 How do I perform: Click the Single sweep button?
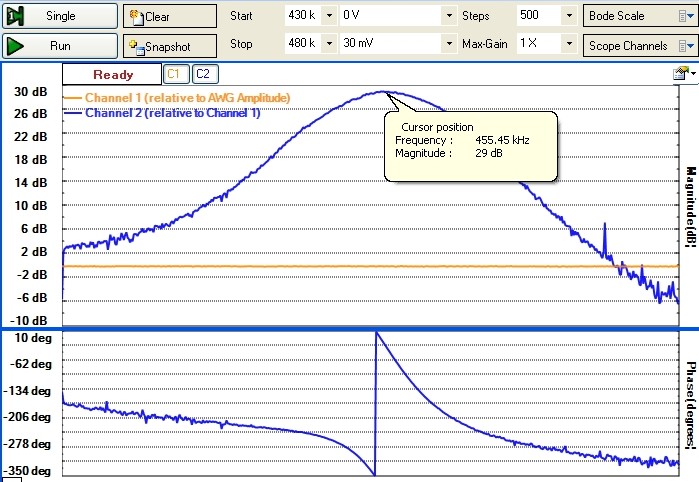coord(60,16)
